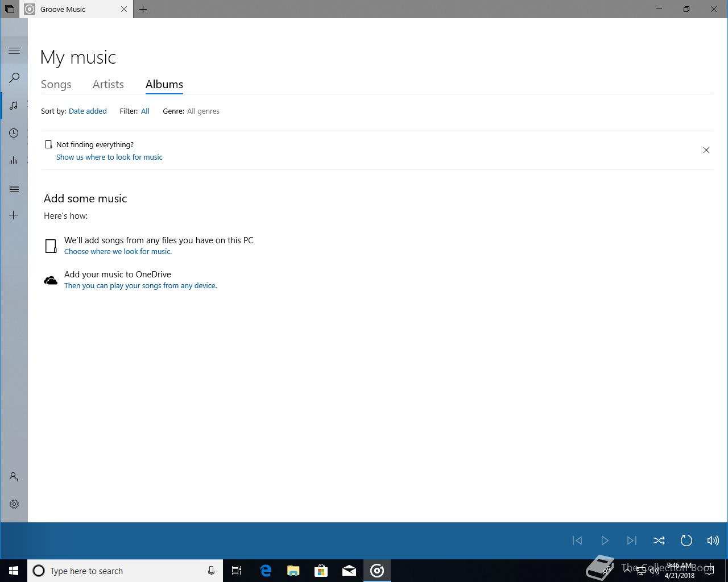The image size is (728, 582).
Task: Open Filter All dropdown
Action: point(145,111)
